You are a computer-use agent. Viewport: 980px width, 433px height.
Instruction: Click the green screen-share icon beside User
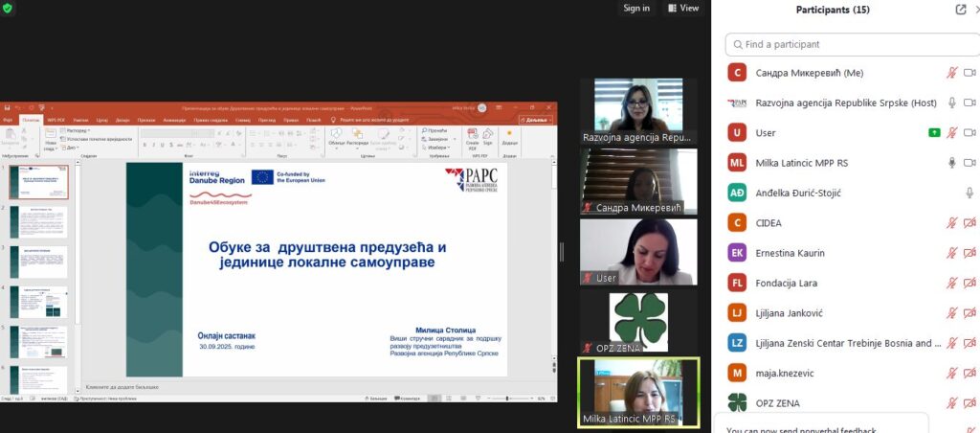933,132
